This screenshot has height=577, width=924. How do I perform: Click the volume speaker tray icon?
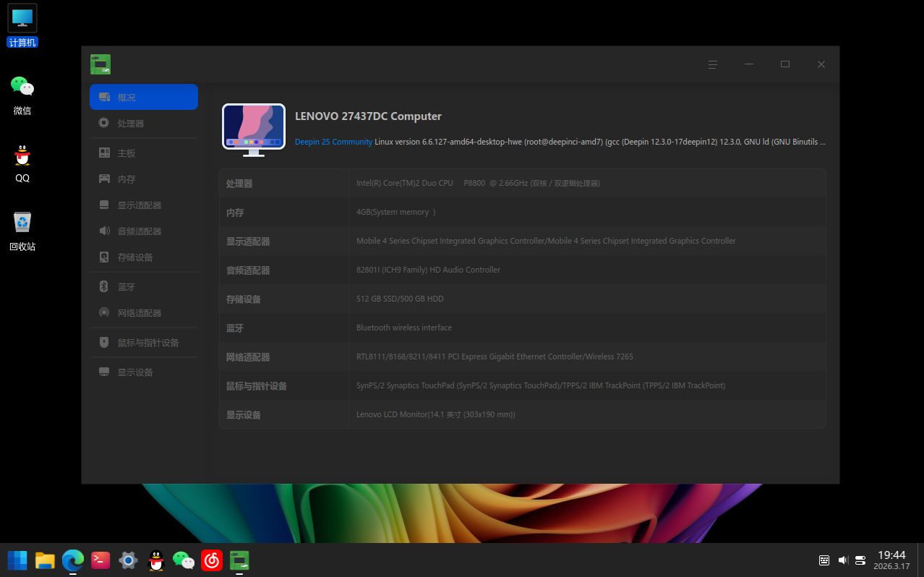pyautogui.click(x=842, y=560)
